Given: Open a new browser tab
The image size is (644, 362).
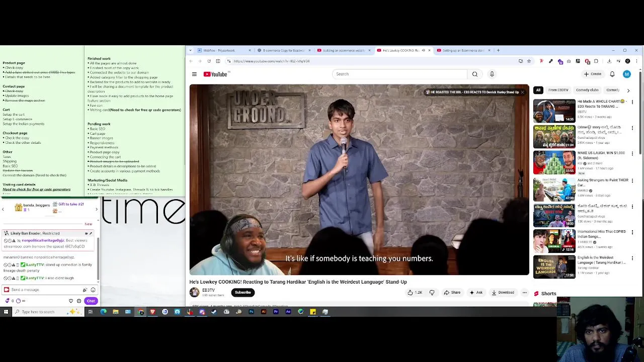Looking at the screenshot, I should pyautogui.click(x=498, y=50).
